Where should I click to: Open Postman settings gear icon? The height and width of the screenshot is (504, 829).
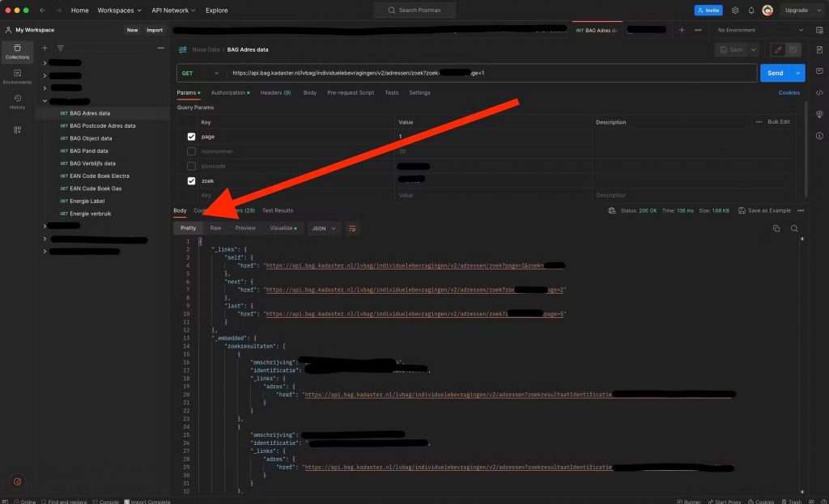(735, 10)
